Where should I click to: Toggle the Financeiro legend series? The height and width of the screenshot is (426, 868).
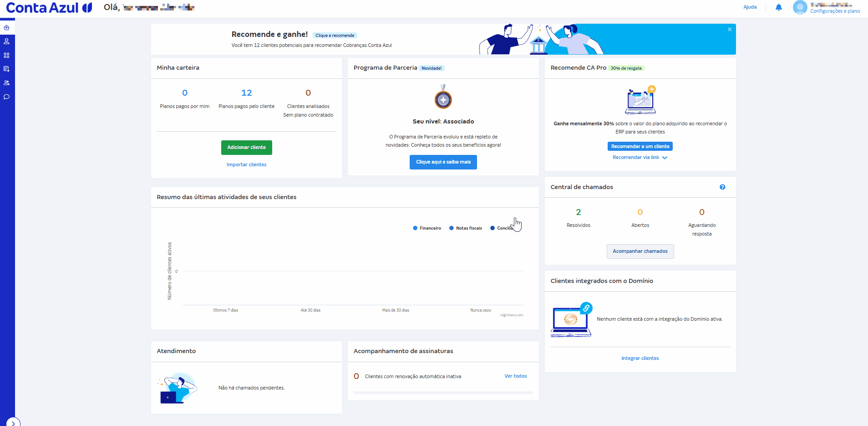(x=427, y=228)
